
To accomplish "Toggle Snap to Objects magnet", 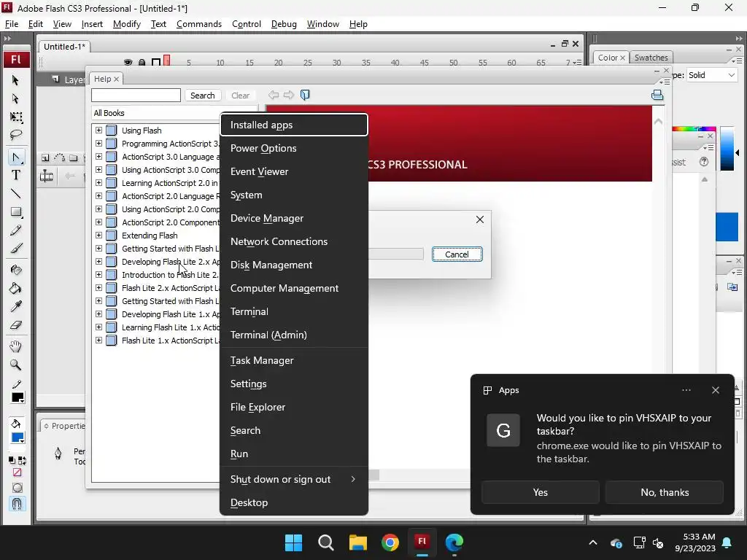I will tap(17, 503).
